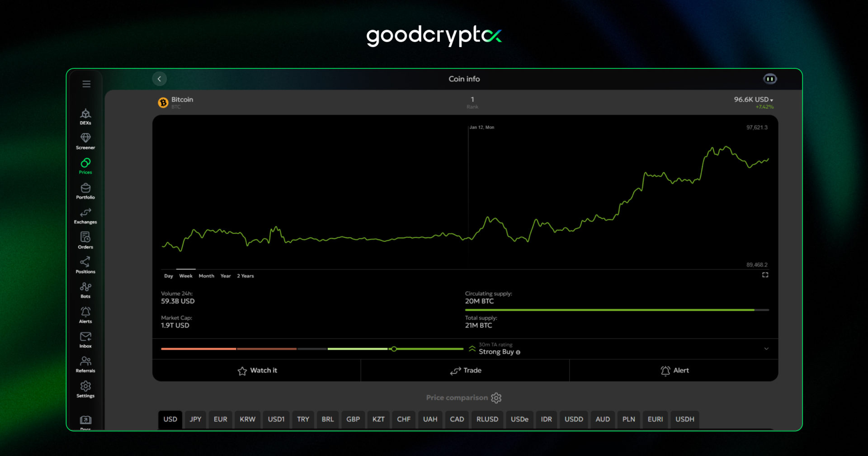Open the Bots section

pyautogui.click(x=85, y=290)
